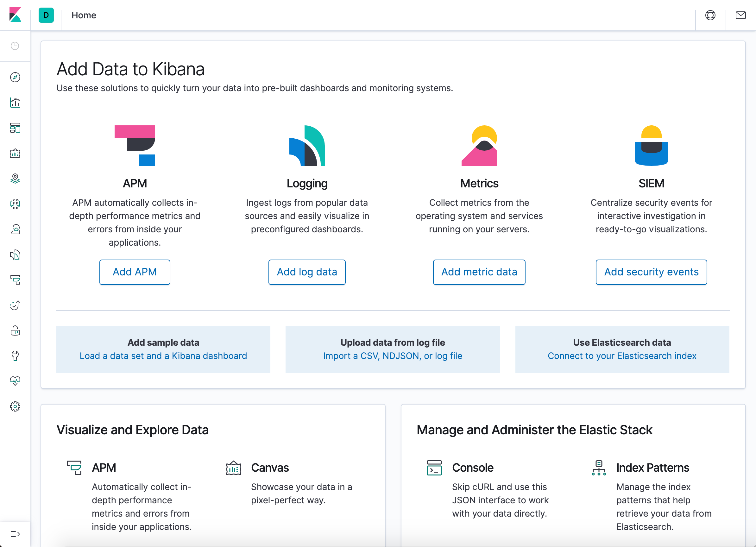Open Canvas icon in sidebar
Screen dimensions: 756x547
click(x=15, y=153)
